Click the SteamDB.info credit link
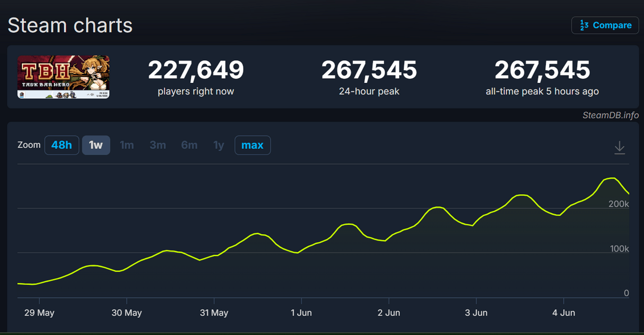This screenshot has height=335, width=644. (x=611, y=115)
